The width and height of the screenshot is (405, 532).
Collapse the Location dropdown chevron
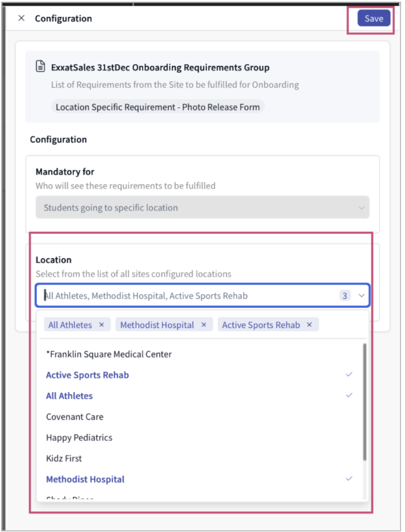362,295
